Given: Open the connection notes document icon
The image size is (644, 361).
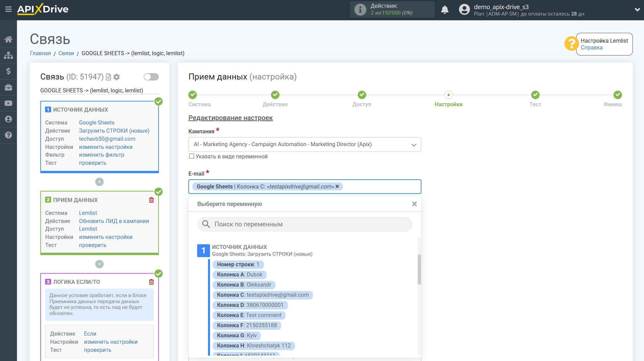Looking at the screenshot, I should (x=108, y=77).
